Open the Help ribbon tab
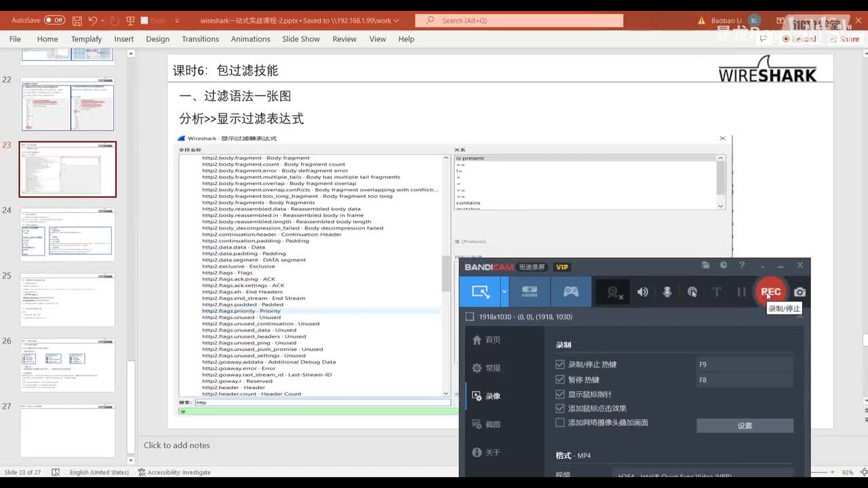Screen dimensions: 868x488 (406, 39)
